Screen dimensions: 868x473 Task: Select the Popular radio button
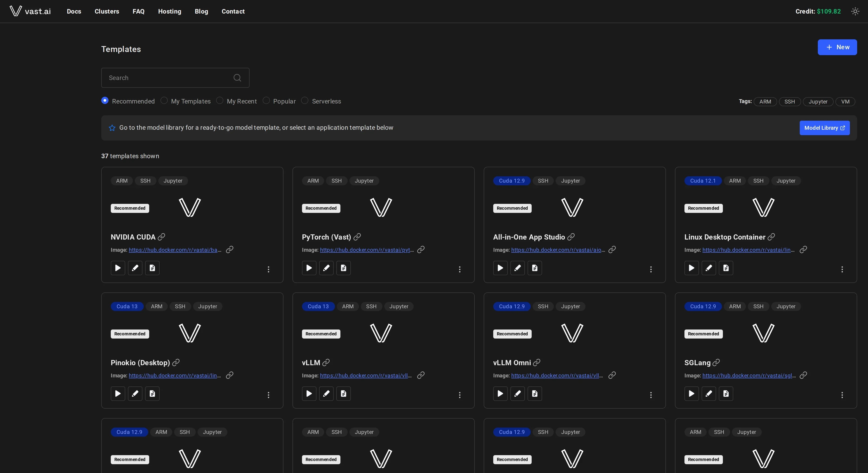tap(266, 100)
